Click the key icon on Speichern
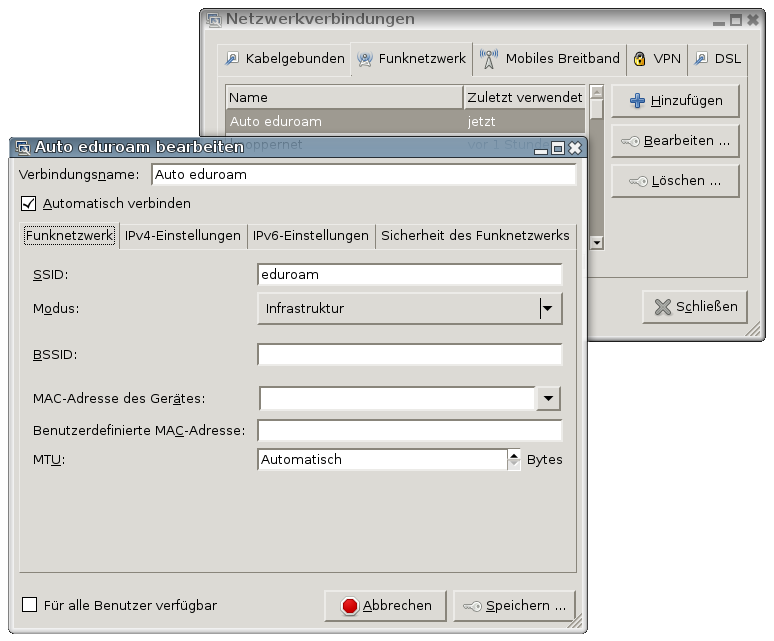The height and width of the screenshot is (641, 774). 472,606
